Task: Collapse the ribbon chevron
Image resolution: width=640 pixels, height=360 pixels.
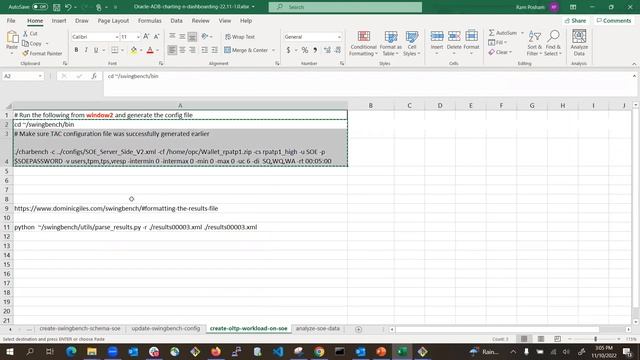Action: pyautogui.click(x=634, y=64)
